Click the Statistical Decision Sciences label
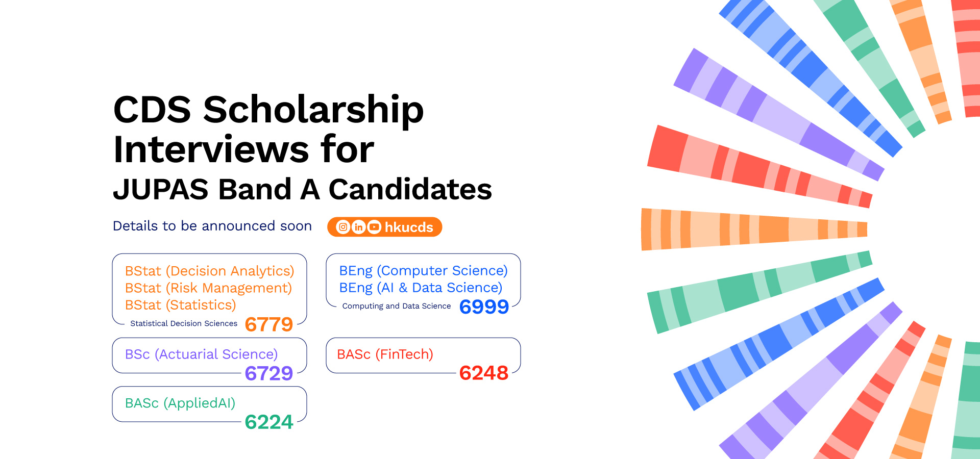980x459 pixels. (184, 323)
